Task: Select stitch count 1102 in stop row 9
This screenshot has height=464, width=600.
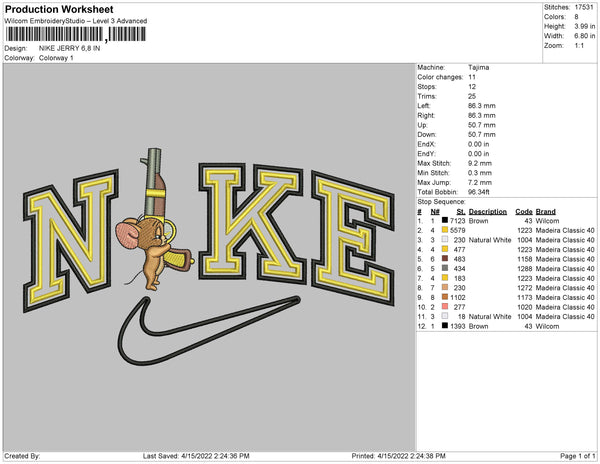Action: tap(458, 297)
